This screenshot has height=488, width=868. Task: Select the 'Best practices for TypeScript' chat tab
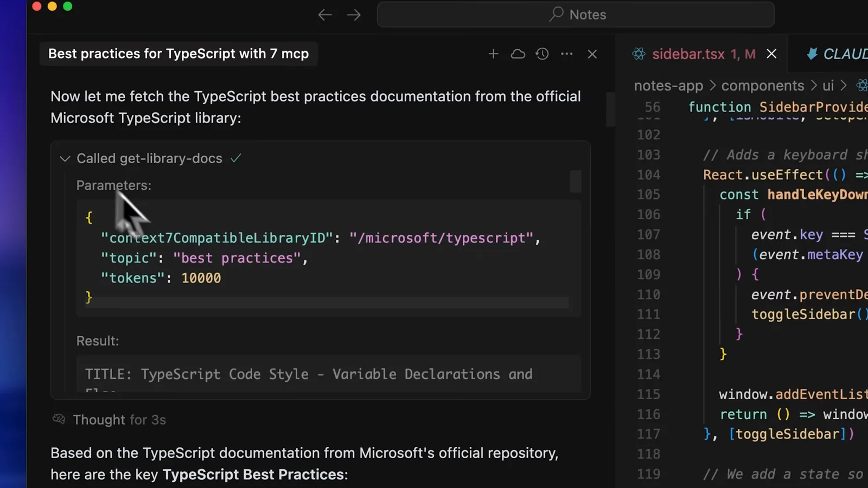178,54
